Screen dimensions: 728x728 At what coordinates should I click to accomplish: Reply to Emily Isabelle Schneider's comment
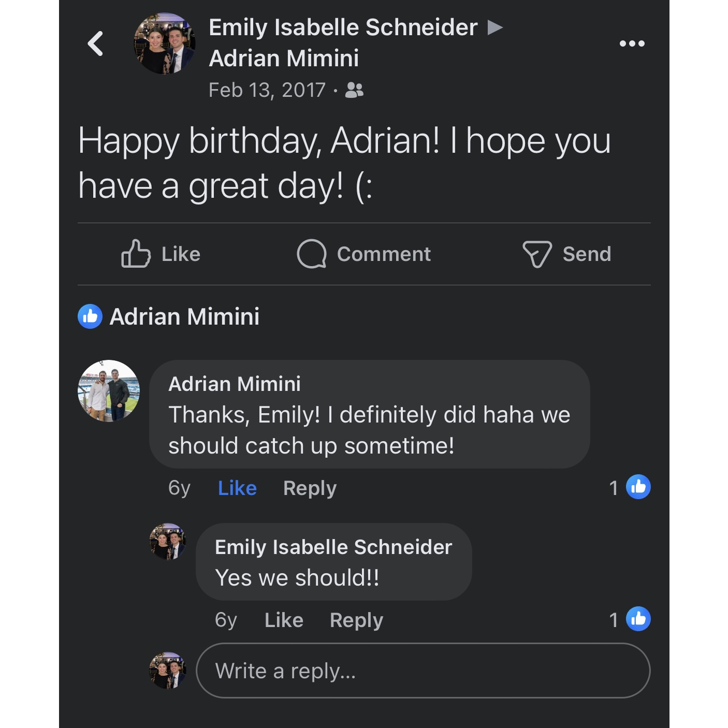(x=356, y=620)
